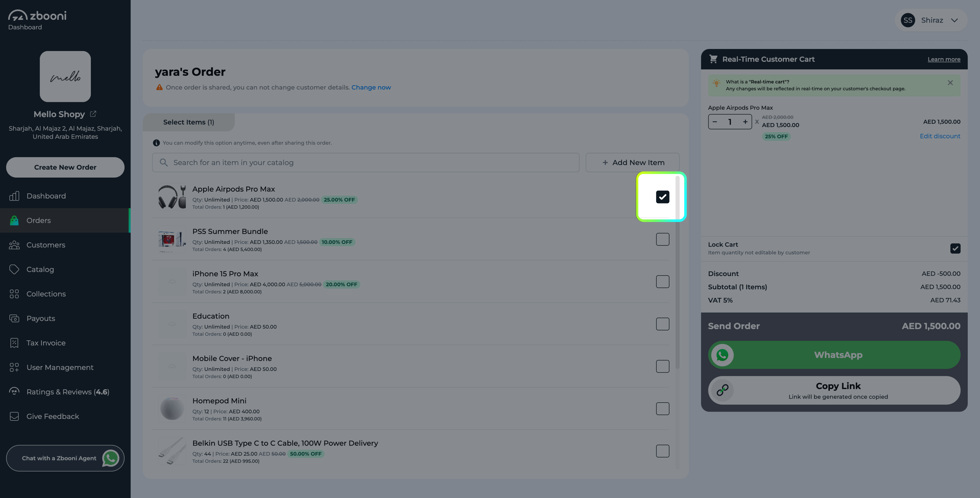Click the chain link icon on Copy Link

coord(722,390)
